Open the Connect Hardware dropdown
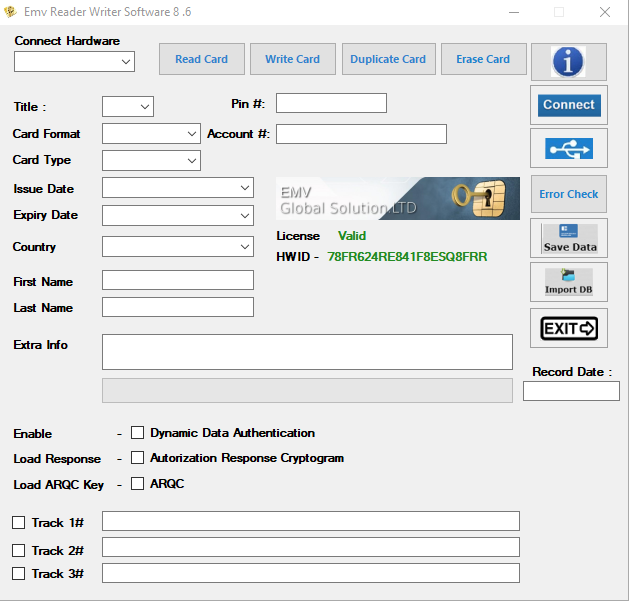The height and width of the screenshot is (603, 630). coord(74,61)
